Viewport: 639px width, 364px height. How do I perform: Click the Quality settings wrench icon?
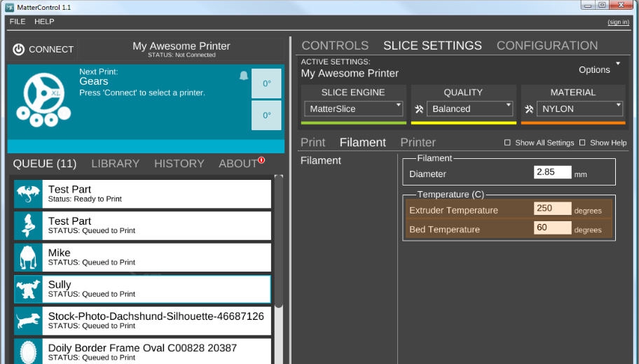tap(420, 109)
